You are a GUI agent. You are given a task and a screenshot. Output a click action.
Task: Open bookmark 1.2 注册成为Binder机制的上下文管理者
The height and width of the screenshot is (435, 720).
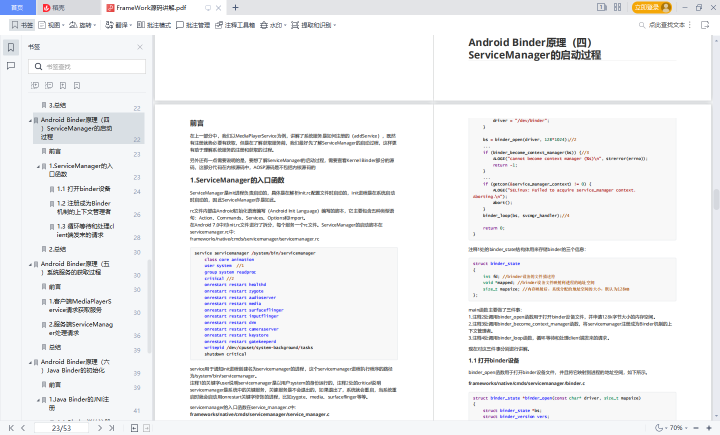point(84,207)
